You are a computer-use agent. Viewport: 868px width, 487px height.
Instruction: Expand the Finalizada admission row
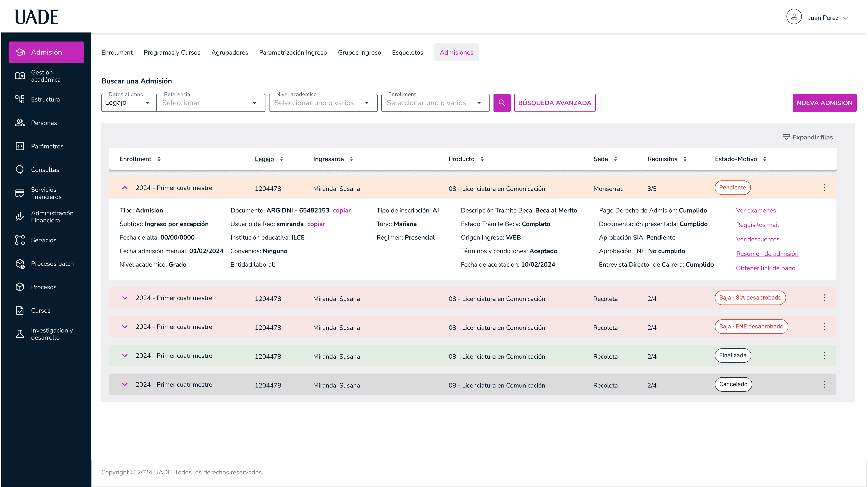click(x=125, y=355)
